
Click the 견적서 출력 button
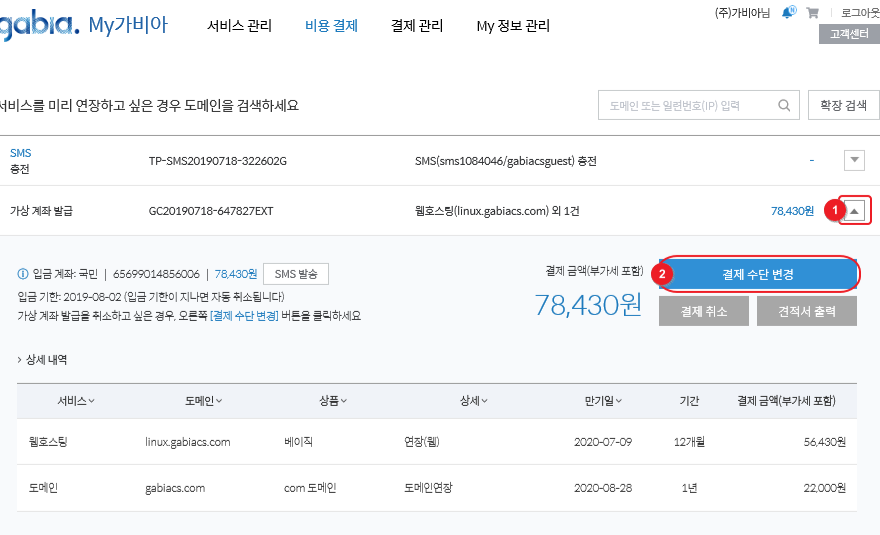(x=806, y=311)
